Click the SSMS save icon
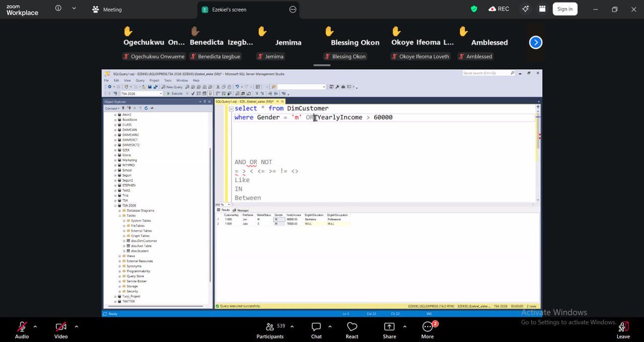 click(x=150, y=86)
